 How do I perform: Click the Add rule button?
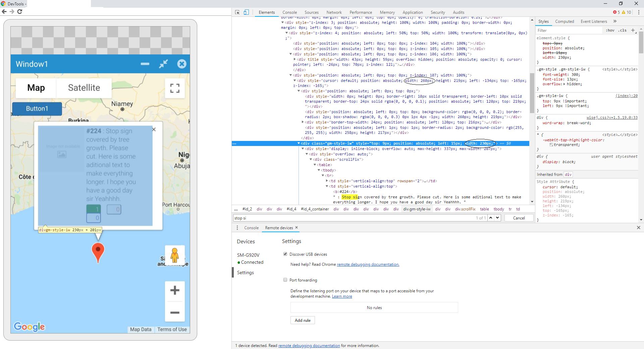pyautogui.click(x=303, y=320)
